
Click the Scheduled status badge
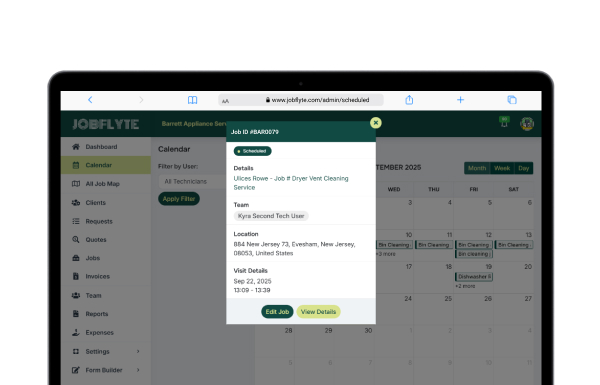253,151
